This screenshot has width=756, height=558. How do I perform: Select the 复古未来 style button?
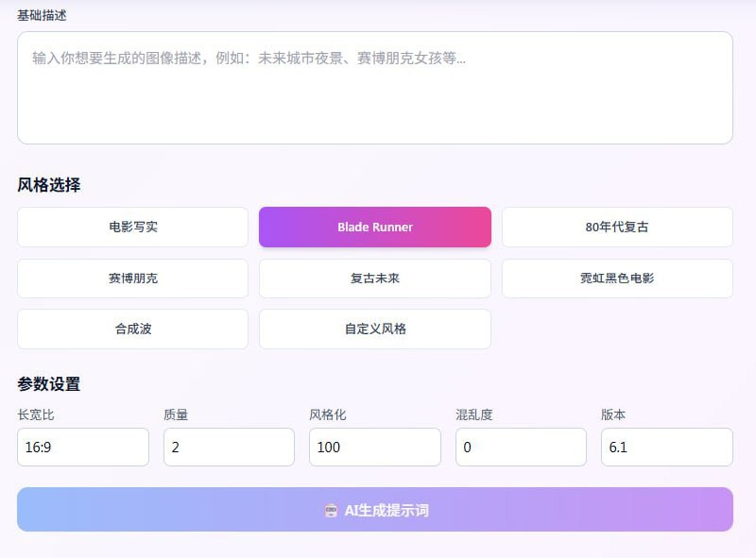coord(374,278)
